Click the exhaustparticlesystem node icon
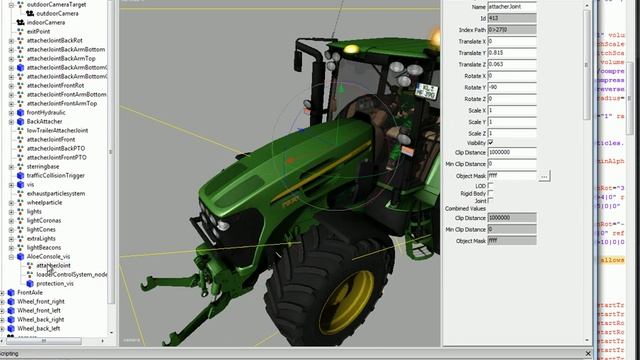Screen dimensions: 640x360 click(x=20, y=193)
